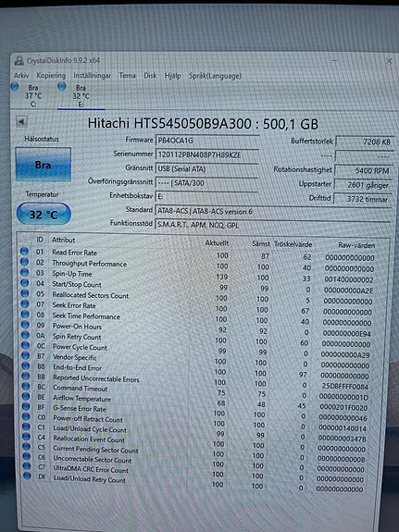Viewport: 399px width, 532px height.
Task: Open the Inställningar menu
Action: click(x=92, y=75)
